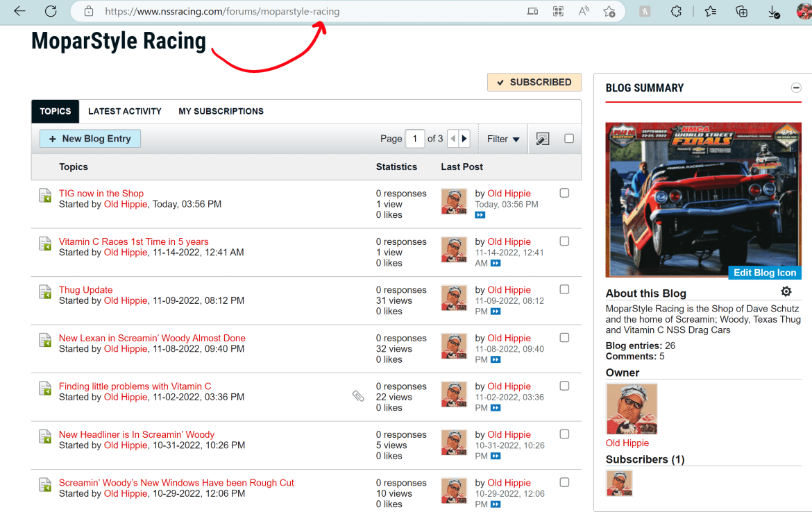Open New Lexan in Screamin' Woody Almost Done
Viewport: 812px width, 512px height.
[152, 338]
